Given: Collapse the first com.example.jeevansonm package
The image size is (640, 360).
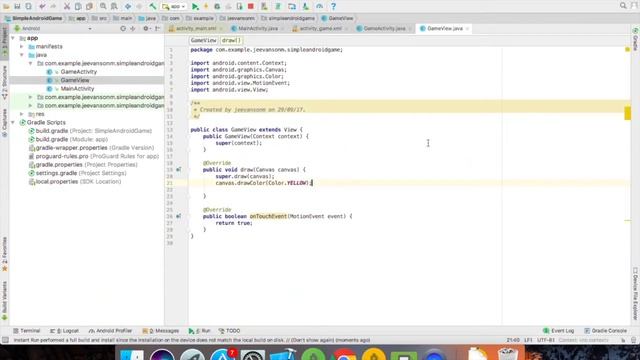Looking at the screenshot, I should tap(31, 63).
